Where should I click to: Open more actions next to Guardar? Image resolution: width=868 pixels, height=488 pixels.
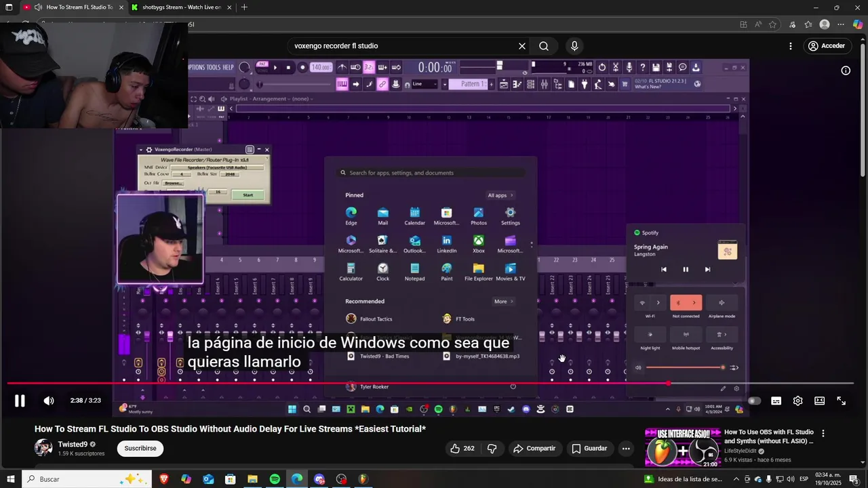click(x=626, y=448)
